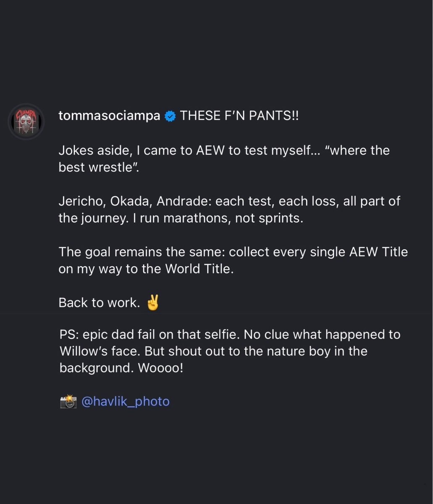The width and height of the screenshot is (433, 504).
Task: Click the blue verified badge icon
Action: [170, 116]
